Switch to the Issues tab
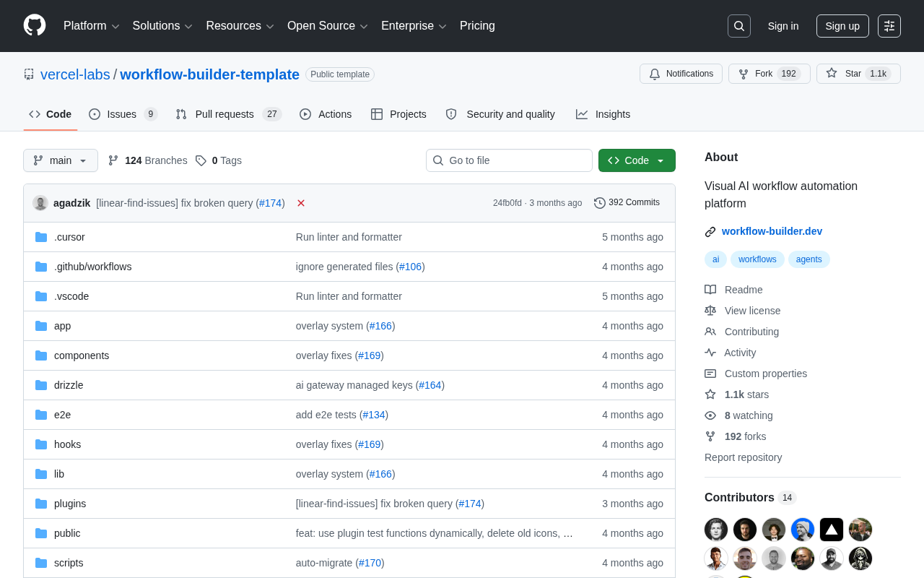 [123, 114]
